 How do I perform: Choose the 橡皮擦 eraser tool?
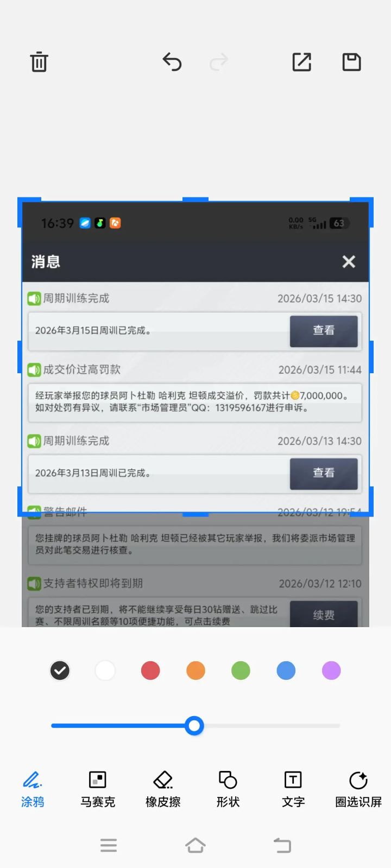coord(163,789)
